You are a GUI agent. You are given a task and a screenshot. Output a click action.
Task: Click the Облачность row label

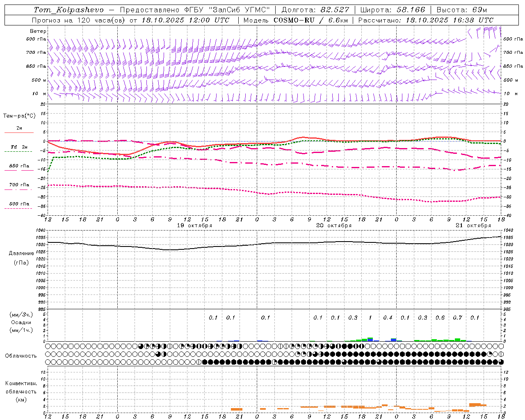[21, 356]
